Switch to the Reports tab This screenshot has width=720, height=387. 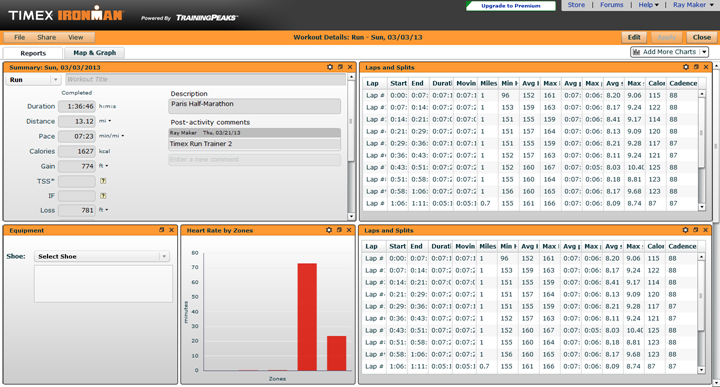tap(33, 53)
